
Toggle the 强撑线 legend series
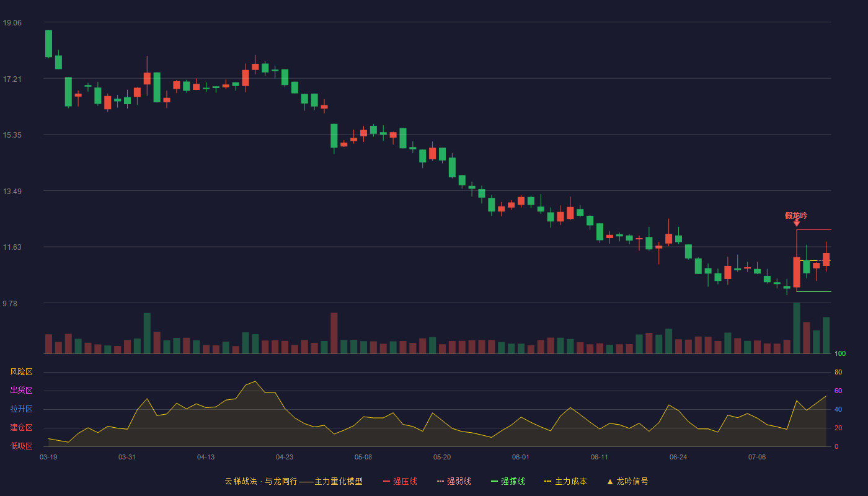[508, 481]
